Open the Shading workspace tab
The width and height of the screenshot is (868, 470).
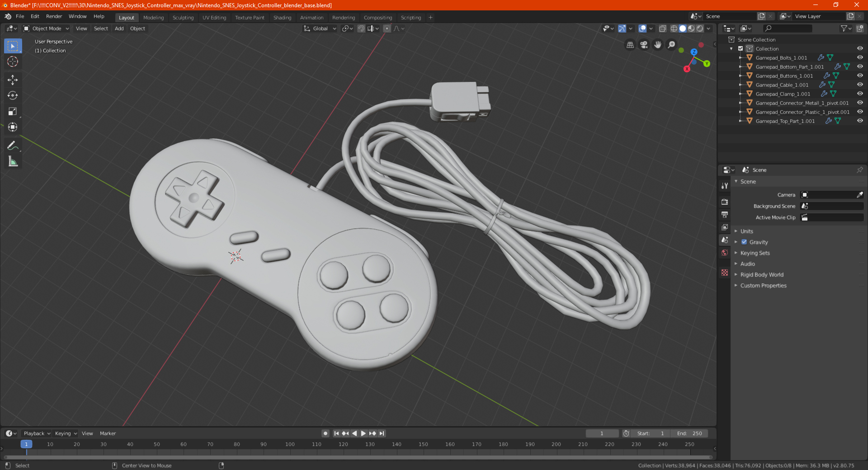282,18
